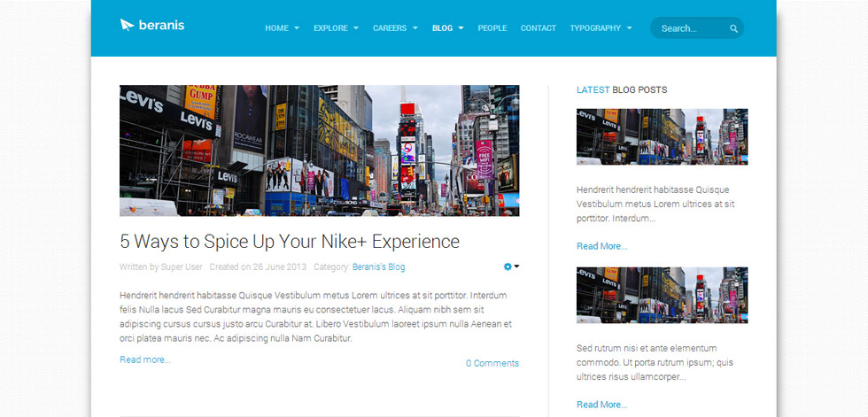The image size is (868, 417).
Task: Open the Typography menu item
Action: [x=595, y=28]
